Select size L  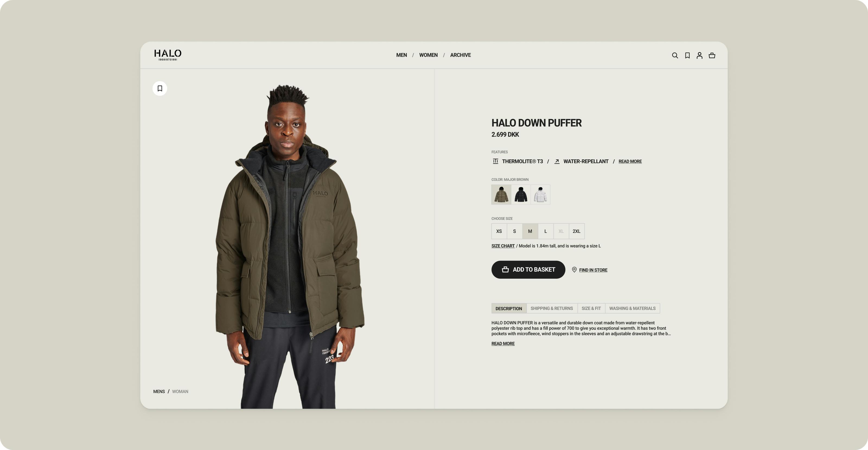(545, 232)
